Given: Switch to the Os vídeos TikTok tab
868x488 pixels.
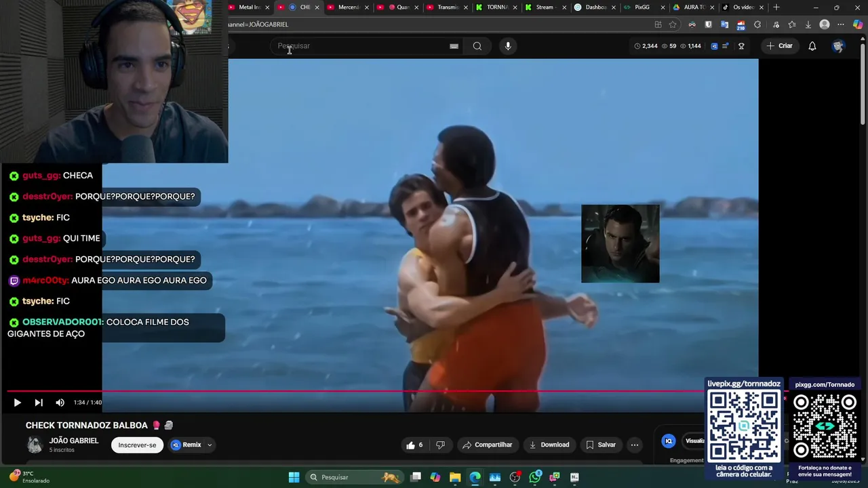Looking at the screenshot, I should pos(741,7).
